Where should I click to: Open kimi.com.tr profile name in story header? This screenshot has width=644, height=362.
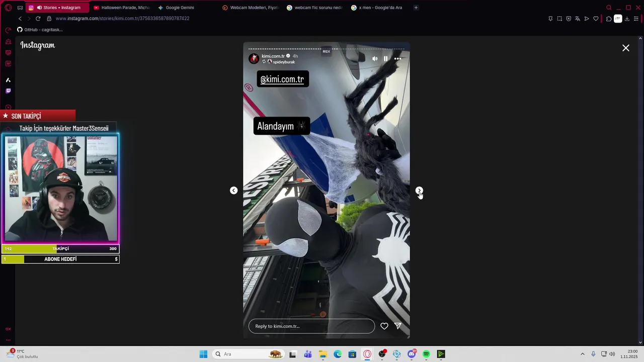273,56
